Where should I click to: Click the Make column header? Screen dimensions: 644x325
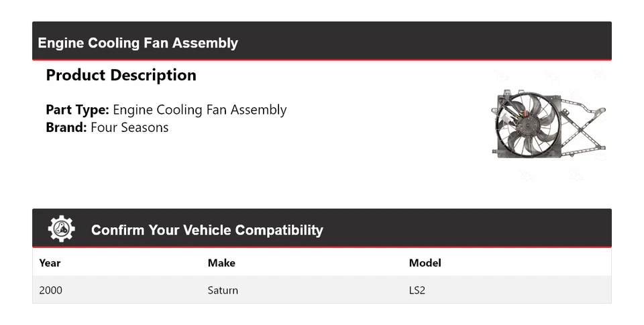[221, 263]
